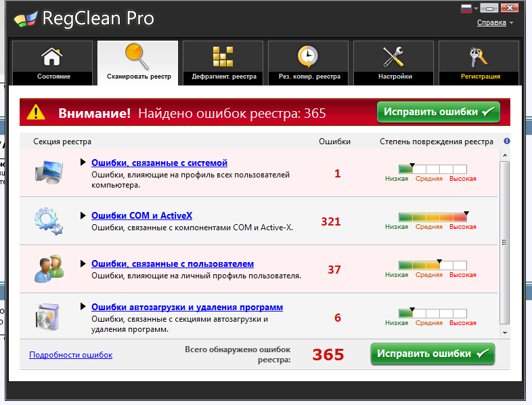The width and height of the screenshot is (532, 405).
Task: Open the Регистрация tab
Action: coord(479,63)
